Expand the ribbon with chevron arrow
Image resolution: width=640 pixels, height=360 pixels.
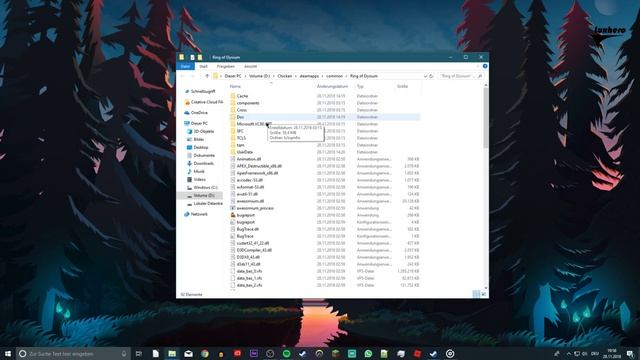[478, 66]
